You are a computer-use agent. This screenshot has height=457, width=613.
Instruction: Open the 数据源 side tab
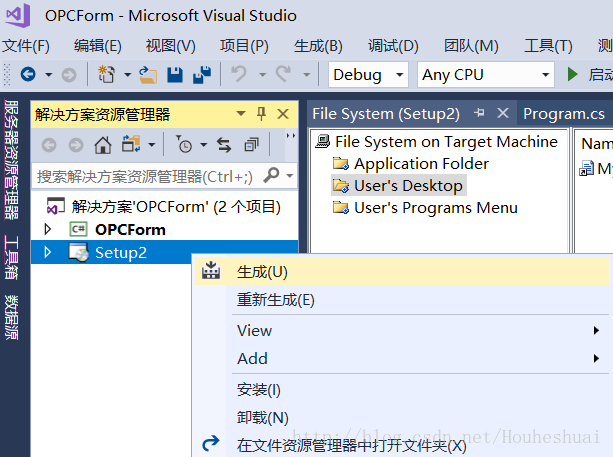click(11, 317)
